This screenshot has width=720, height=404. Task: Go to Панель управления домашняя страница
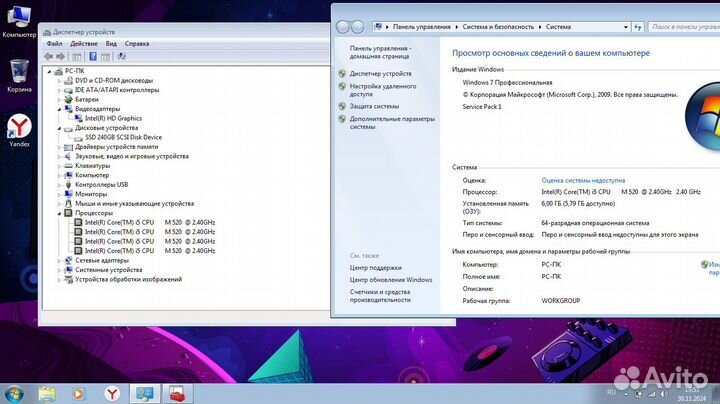[x=380, y=52]
